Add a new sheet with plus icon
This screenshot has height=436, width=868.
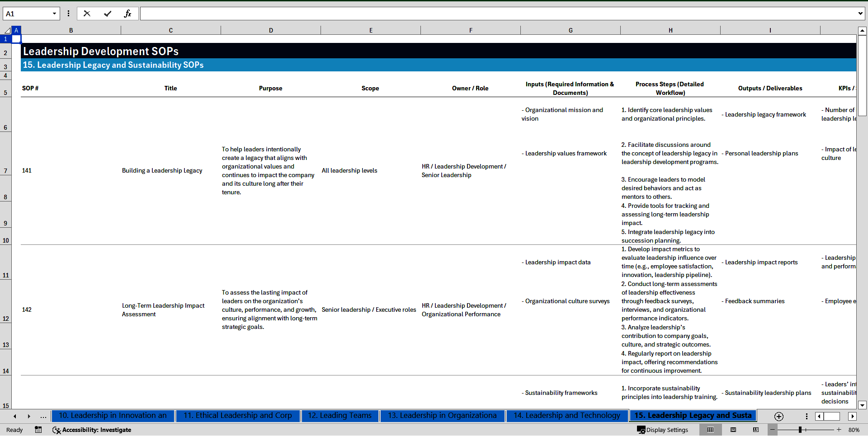tap(778, 416)
